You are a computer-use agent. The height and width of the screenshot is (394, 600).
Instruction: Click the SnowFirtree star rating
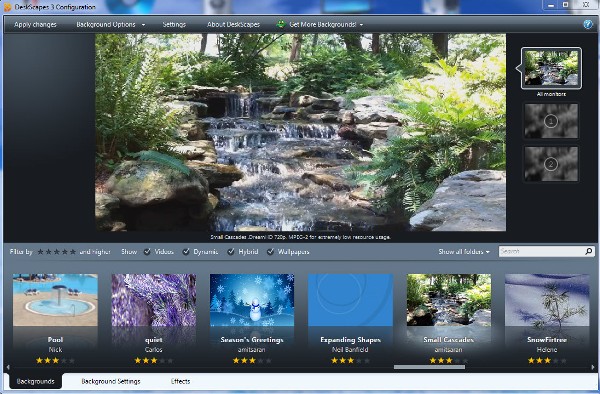tap(547, 360)
